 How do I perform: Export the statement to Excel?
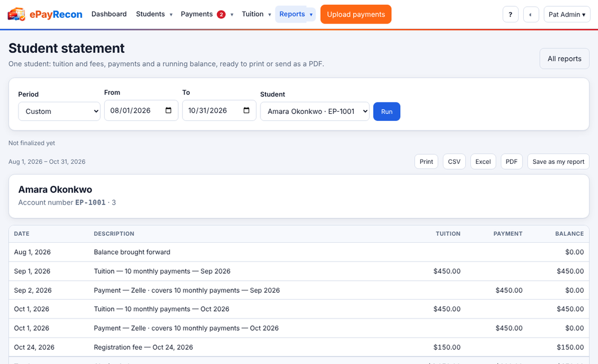coord(483,162)
